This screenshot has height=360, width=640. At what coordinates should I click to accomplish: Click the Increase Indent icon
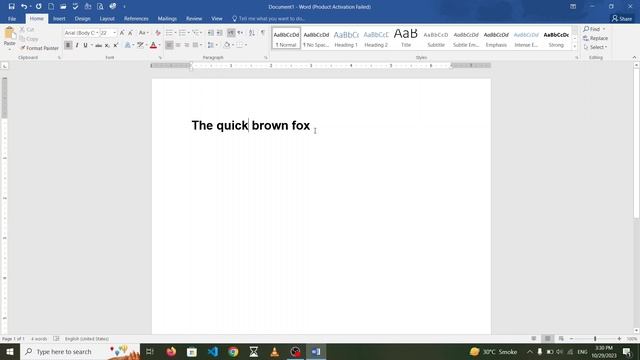point(220,33)
